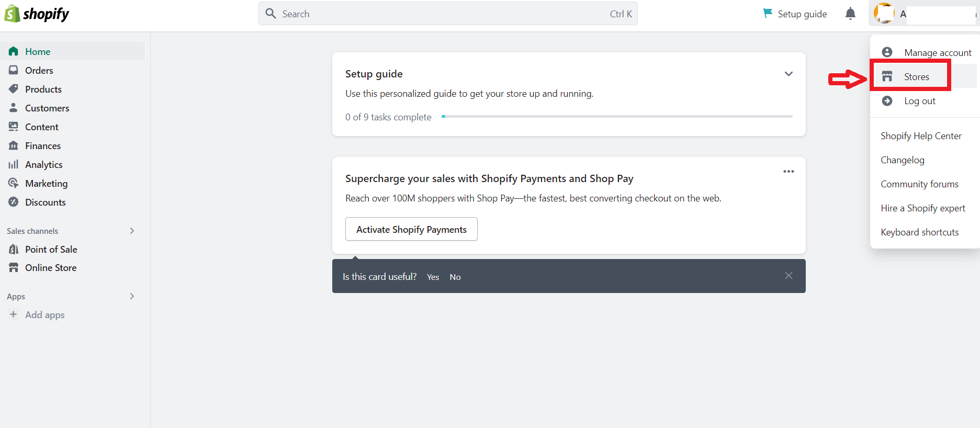
Task: Dismiss the card feedback bar
Action: tap(788, 276)
